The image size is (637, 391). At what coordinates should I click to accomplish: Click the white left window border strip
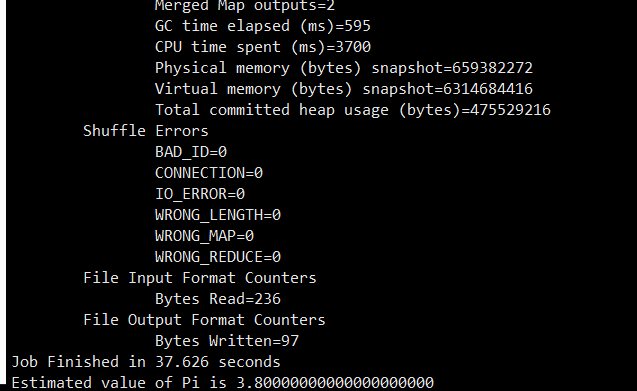coord(3,192)
